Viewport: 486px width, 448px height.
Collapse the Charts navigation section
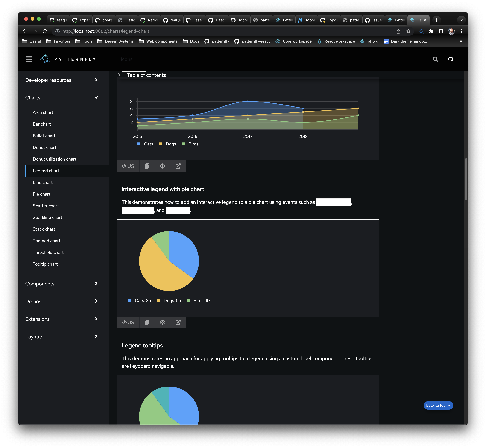pos(96,98)
